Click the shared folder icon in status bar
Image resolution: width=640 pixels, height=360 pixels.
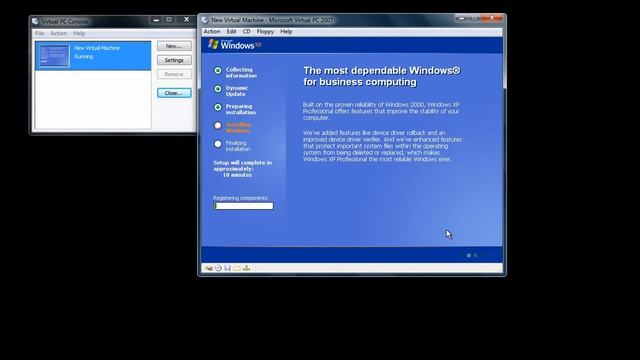[x=237, y=268]
